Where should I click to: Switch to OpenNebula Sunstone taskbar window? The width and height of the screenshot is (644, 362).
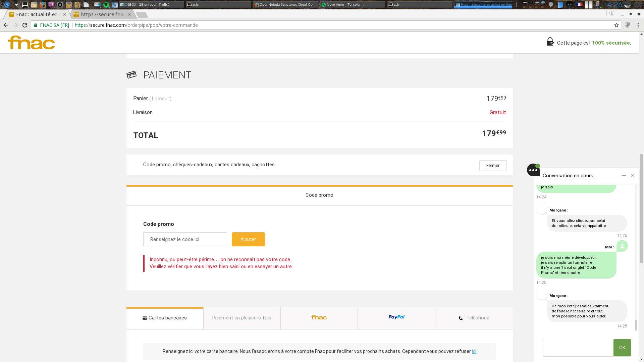tap(286, 5)
